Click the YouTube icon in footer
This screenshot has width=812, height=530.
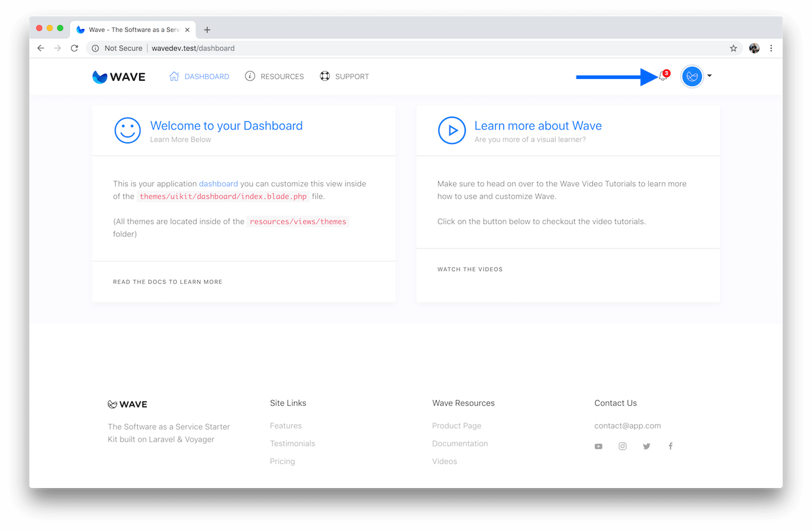click(x=599, y=446)
